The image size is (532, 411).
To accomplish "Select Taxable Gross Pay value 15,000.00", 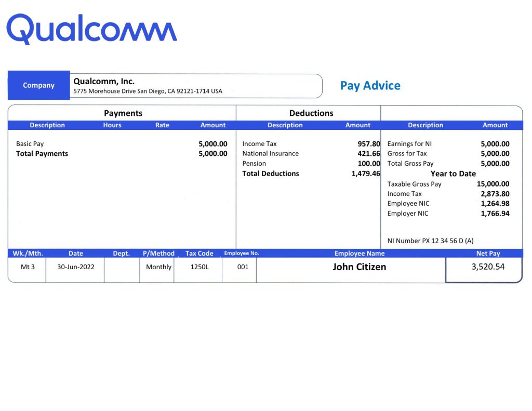I will coord(493,184).
